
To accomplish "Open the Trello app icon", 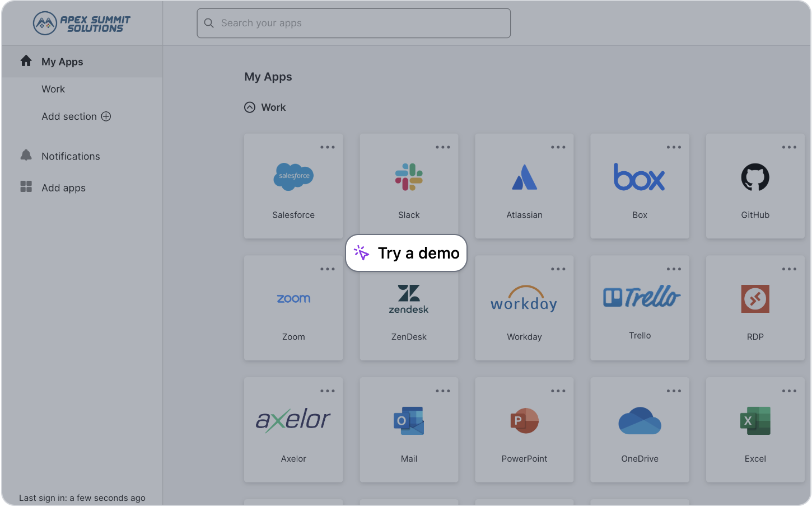I will tap(642, 297).
